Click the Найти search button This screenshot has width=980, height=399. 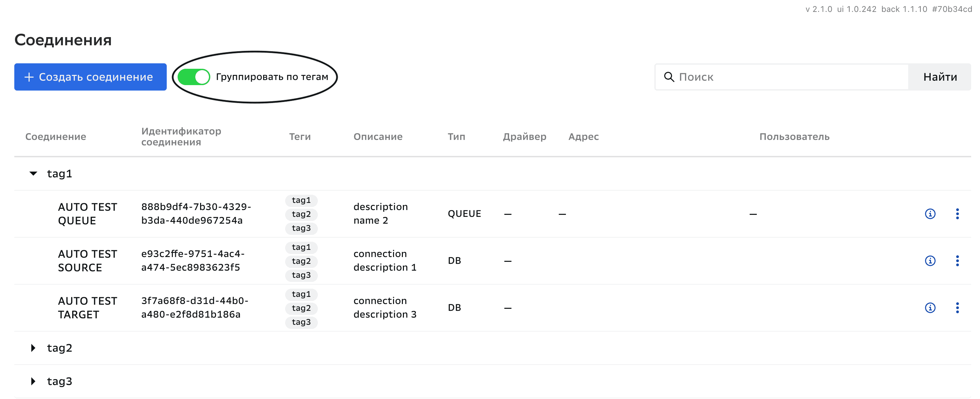pos(940,77)
